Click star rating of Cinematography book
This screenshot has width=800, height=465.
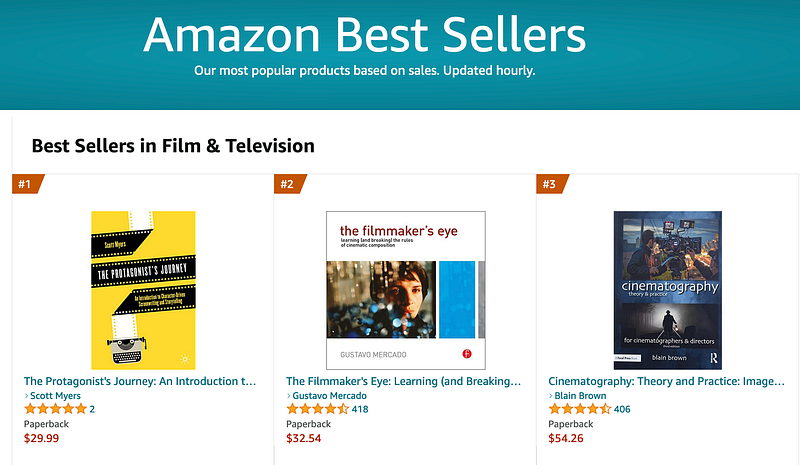pyautogui.click(x=580, y=409)
